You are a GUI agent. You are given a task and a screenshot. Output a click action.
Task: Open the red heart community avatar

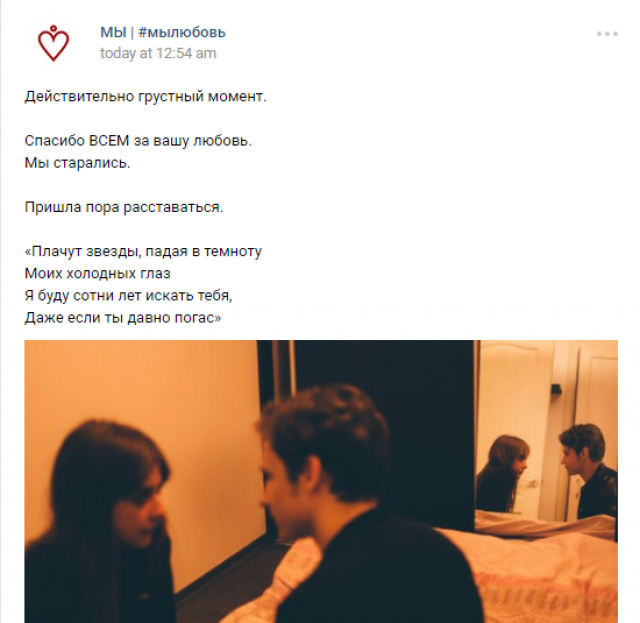(x=53, y=43)
